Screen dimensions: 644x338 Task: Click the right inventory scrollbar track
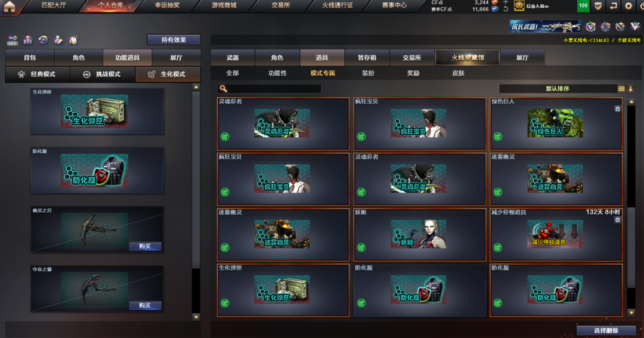point(631,205)
